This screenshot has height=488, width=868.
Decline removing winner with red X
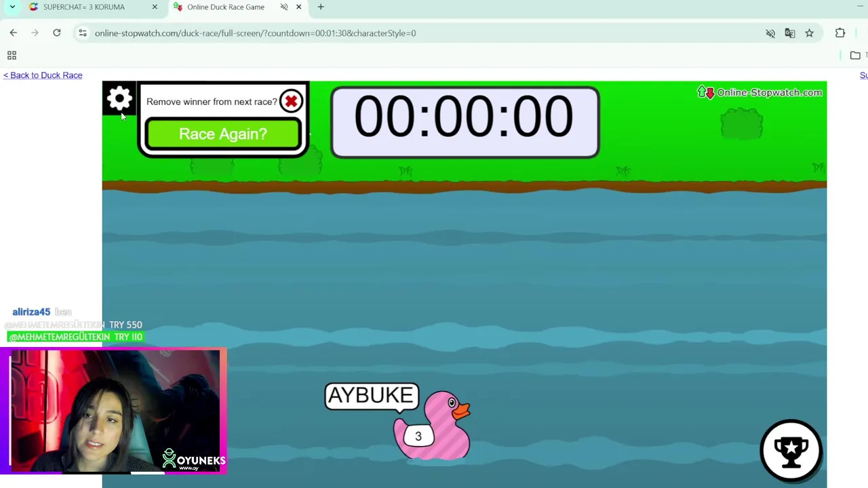point(291,102)
